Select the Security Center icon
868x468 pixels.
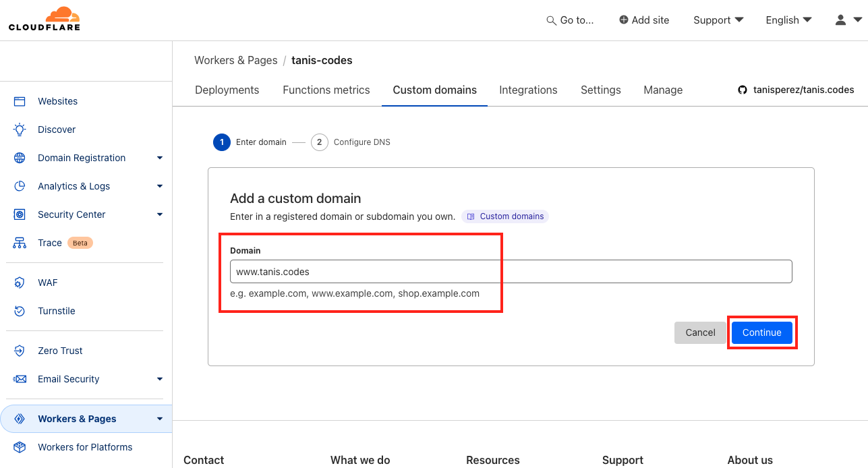pyautogui.click(x=20, y=214)
